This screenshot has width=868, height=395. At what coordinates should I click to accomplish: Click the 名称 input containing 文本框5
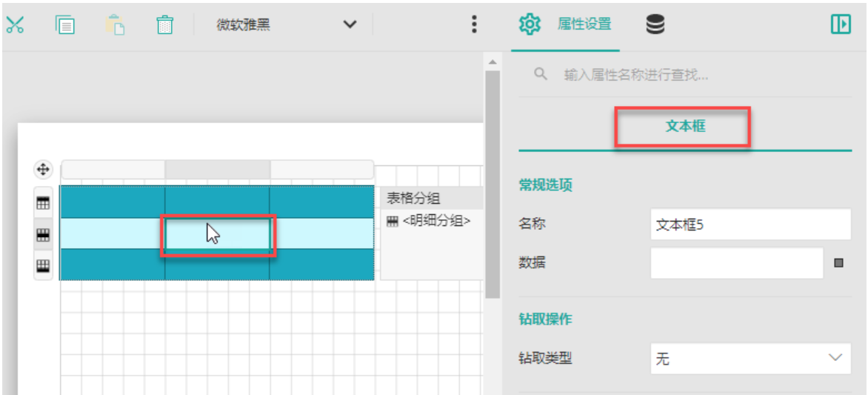[751, 225]
